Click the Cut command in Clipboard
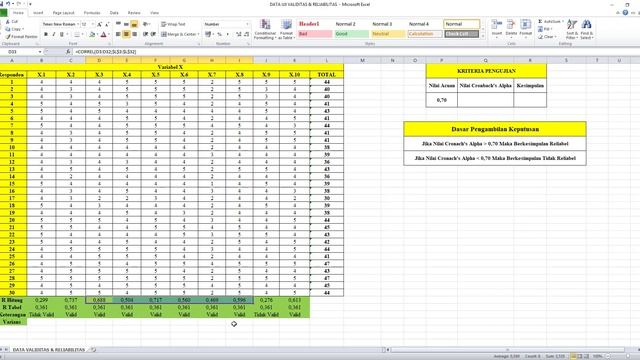This screenshot has height=360, width=640. [11, 21]
